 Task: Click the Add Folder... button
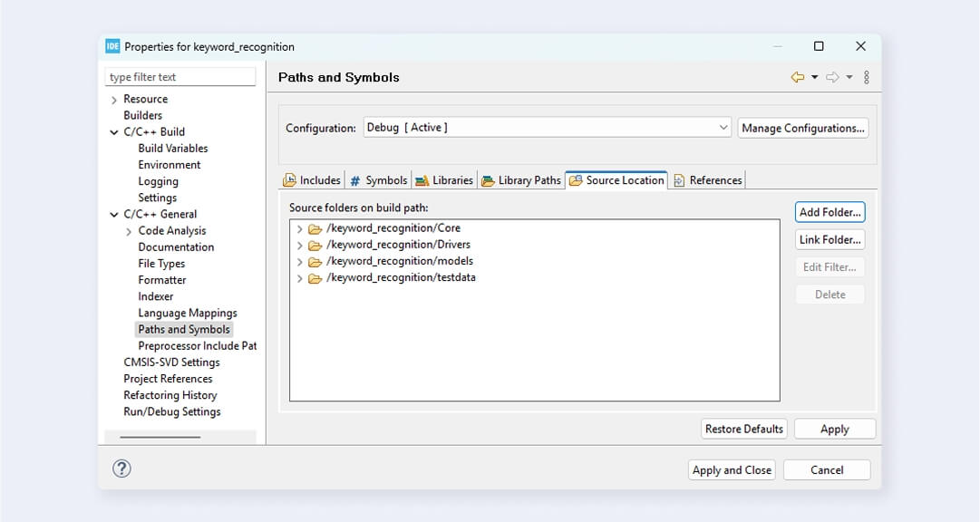click(x=830, y=212)
